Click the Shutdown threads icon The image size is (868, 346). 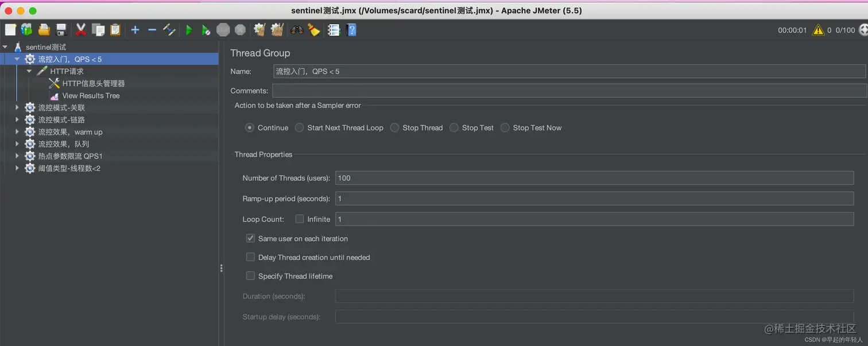click(240, 30)
